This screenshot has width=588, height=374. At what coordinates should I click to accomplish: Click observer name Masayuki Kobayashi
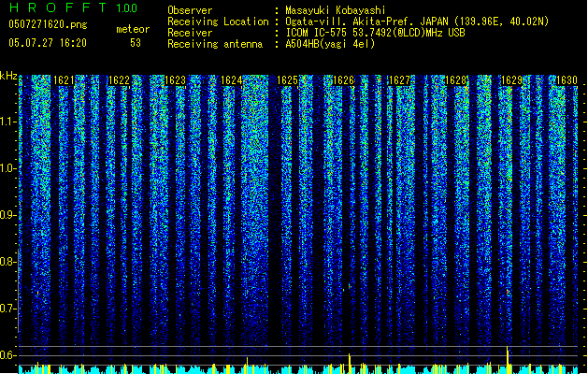(x=336, y=10)
